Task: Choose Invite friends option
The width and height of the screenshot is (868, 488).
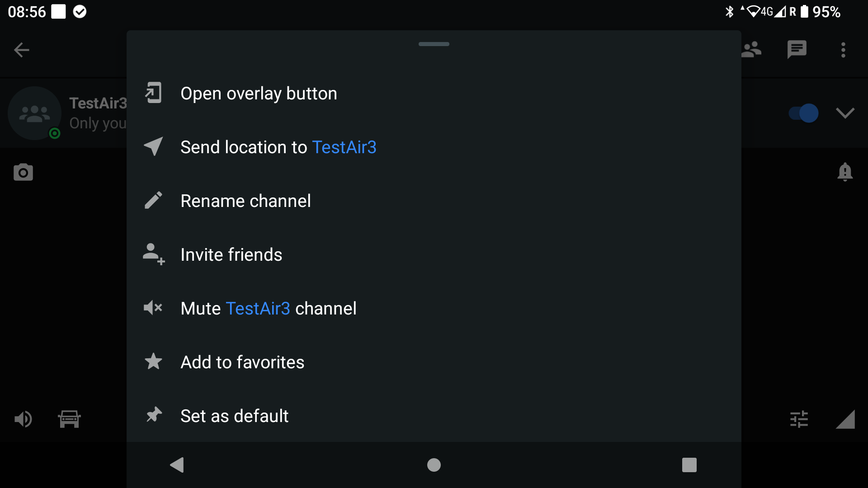Action: (x=434, y=255)
